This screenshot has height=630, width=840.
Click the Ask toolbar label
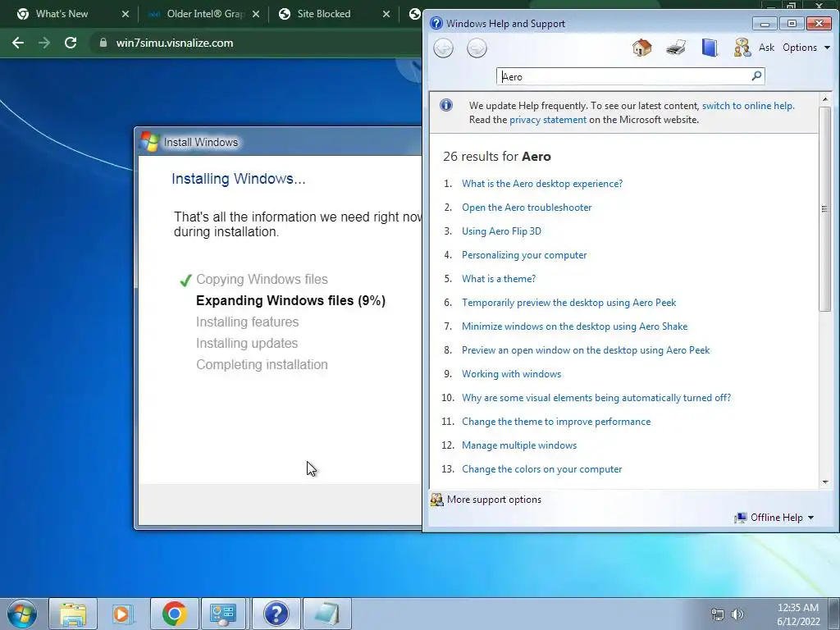(x=766, y=48)
